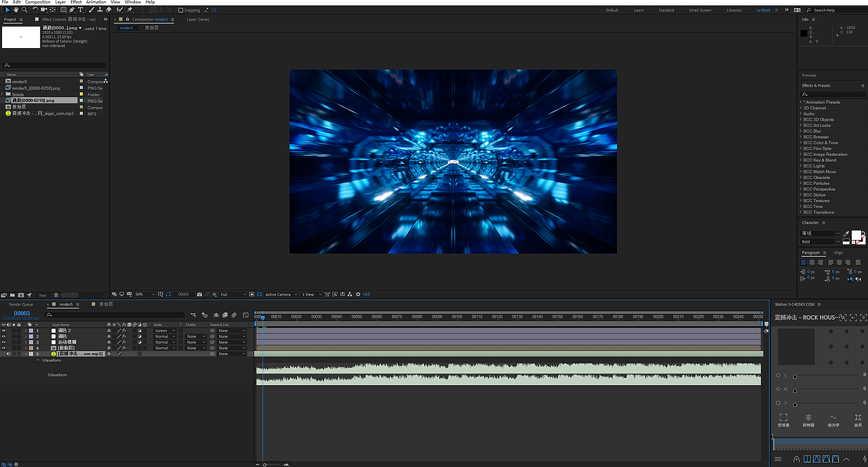The width and height of the screenshot is (868, 467).
Task: Switch to 原始层 timeline tab
Action: click(x=106, y=304)
